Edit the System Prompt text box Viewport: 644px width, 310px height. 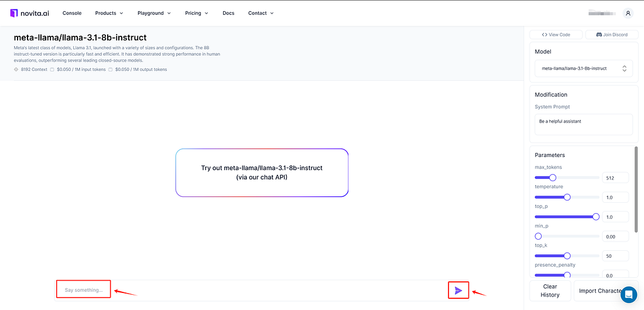point(584,125)
